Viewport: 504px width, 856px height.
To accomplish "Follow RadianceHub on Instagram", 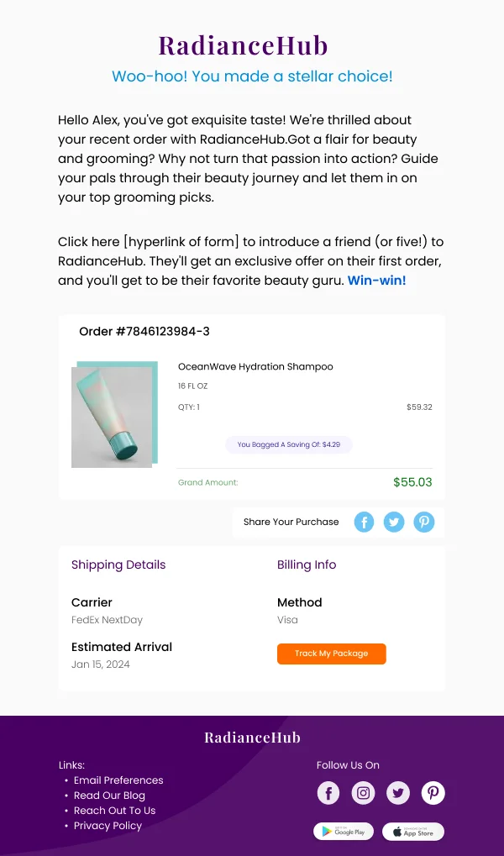I will 363,792.
